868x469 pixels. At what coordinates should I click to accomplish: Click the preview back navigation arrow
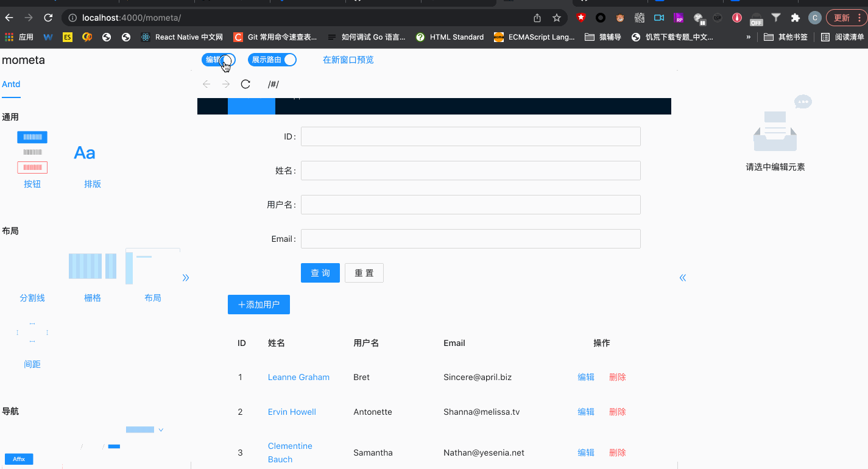pos(206,84)
